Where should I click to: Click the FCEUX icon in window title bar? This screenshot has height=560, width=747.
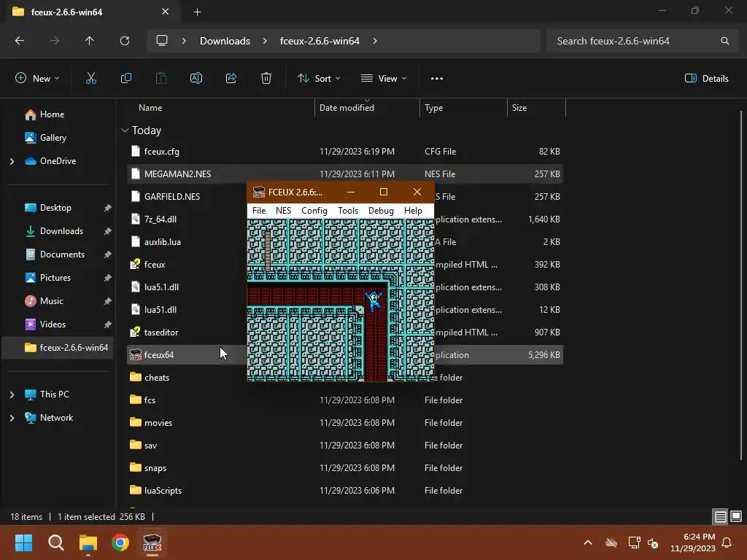click(x=259, y=192)
